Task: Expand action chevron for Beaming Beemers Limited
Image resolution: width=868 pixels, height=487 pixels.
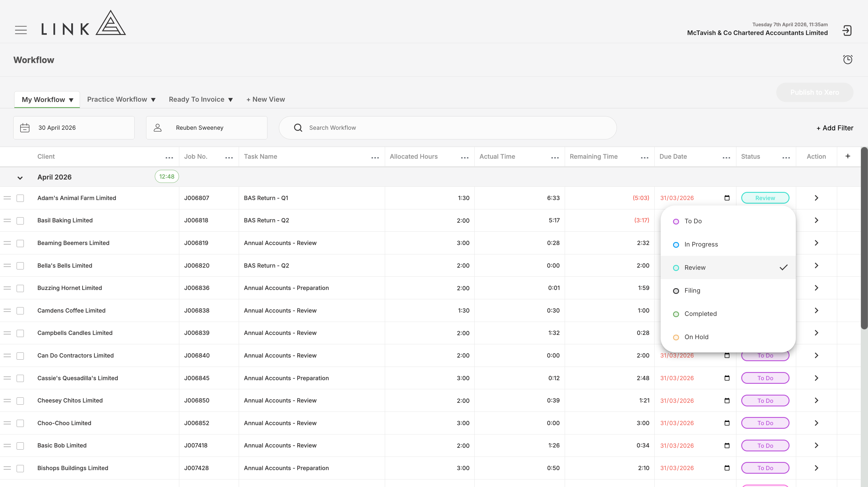Action: (816, 243)
